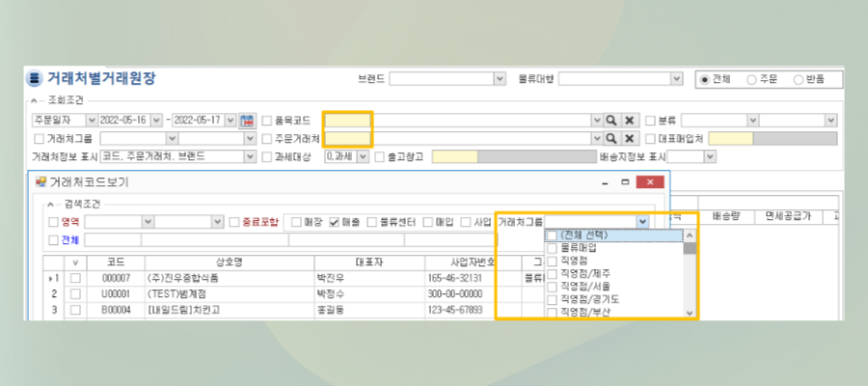This screenshot has width=868, height=386.
Task: Select code cell U00001
Action: (x=116, y=294)
